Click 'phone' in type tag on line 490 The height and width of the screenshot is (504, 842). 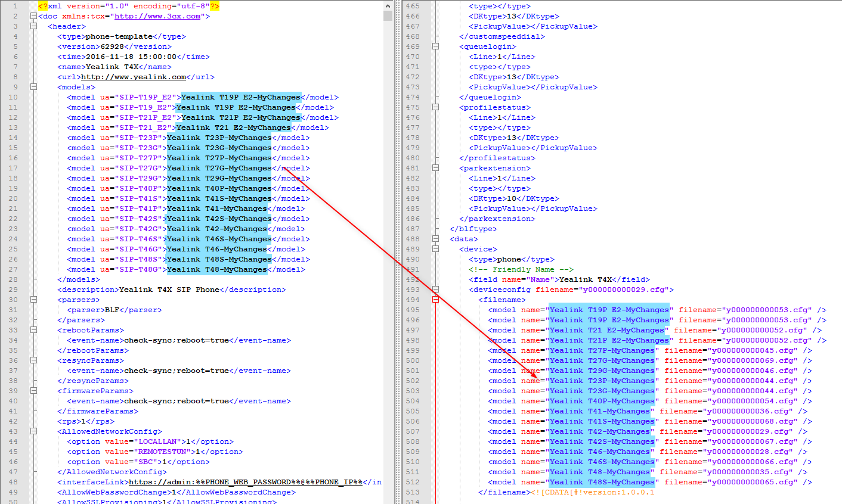pyautogui.click(x=509, y=259)
